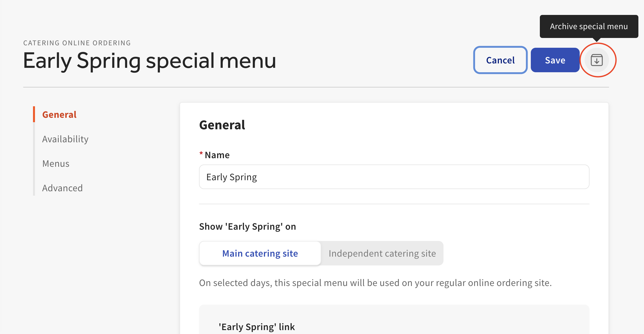
Task: Click the 'Early Spring' link heading
Action: pyautogui.click(x=256, y=327)
